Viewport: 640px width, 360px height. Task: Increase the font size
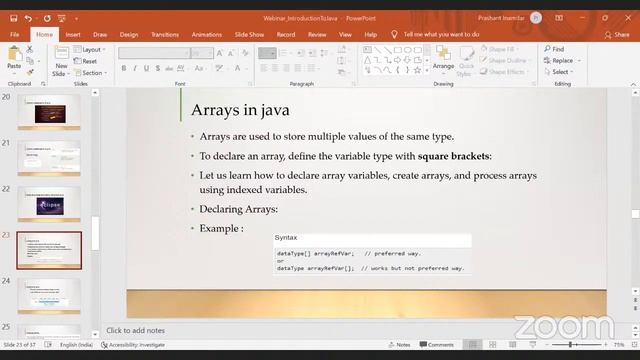[x=220, y=53]
